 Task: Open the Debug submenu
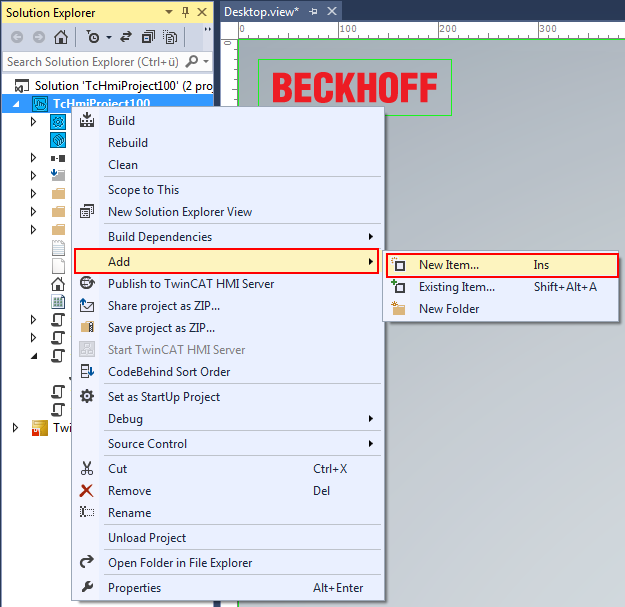click(227, 418)
